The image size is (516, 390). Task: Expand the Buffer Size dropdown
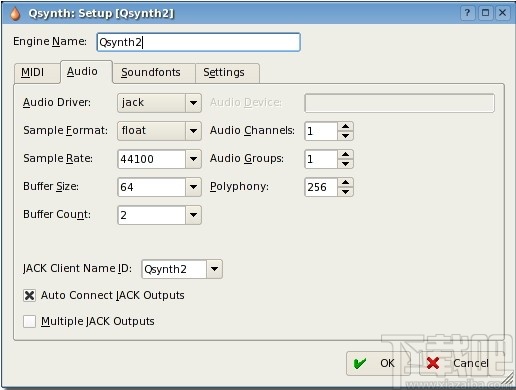click(193, 187)
